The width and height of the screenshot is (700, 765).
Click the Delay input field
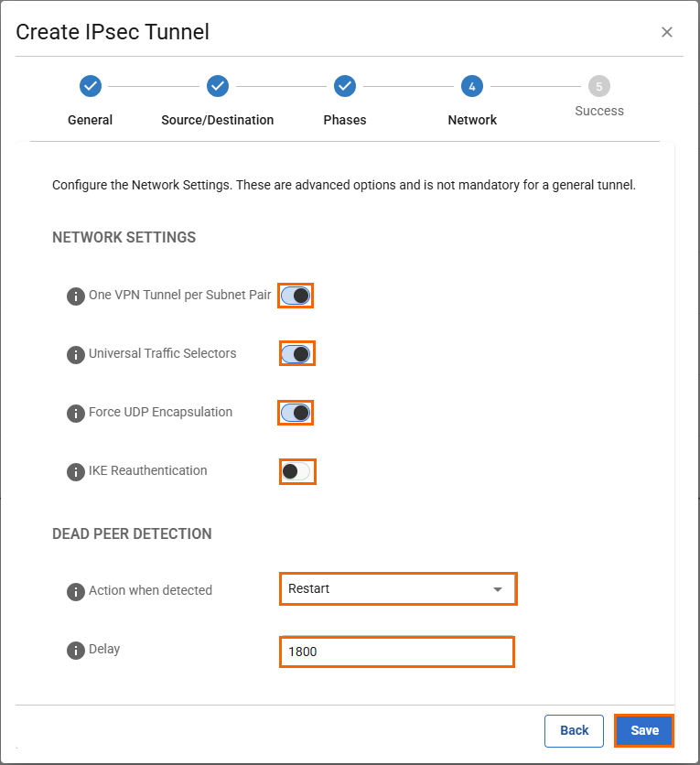396,652
